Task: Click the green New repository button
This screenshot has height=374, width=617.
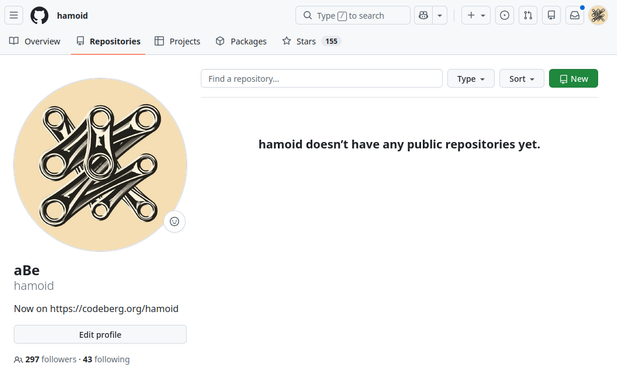Action: point(573,79)
